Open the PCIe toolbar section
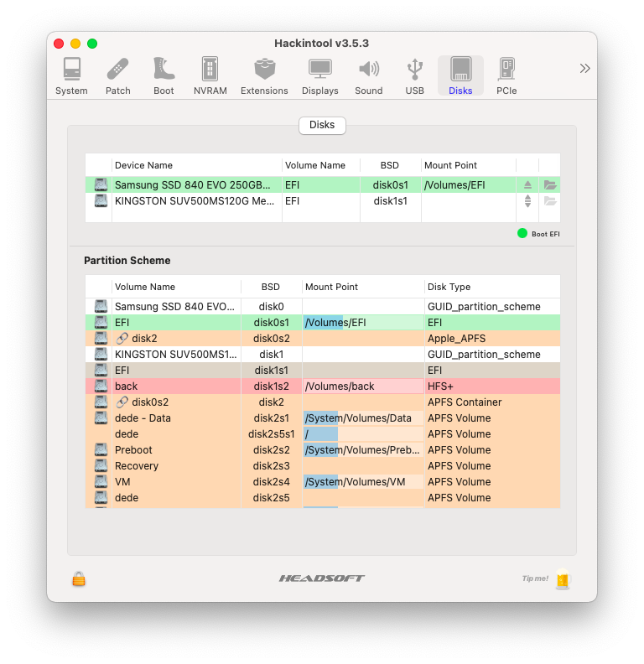This screenshot has width=644, height=664. pyautogui.click(x=506, y=76)
